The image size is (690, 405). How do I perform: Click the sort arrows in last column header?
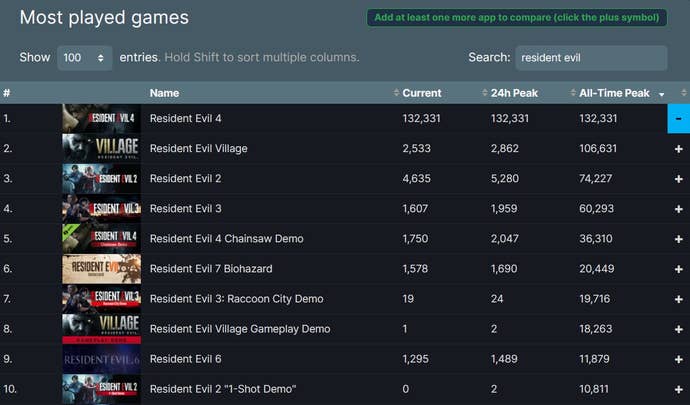point(683,92)
